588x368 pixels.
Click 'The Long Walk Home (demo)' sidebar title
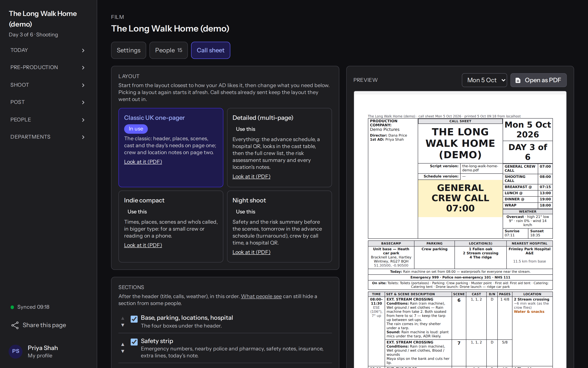pos(43,19)
